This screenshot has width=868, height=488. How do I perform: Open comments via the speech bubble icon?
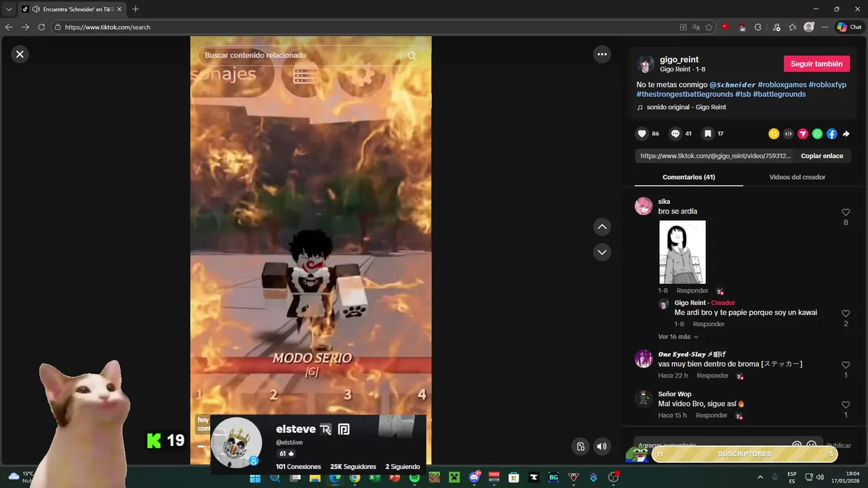[675, 134]
